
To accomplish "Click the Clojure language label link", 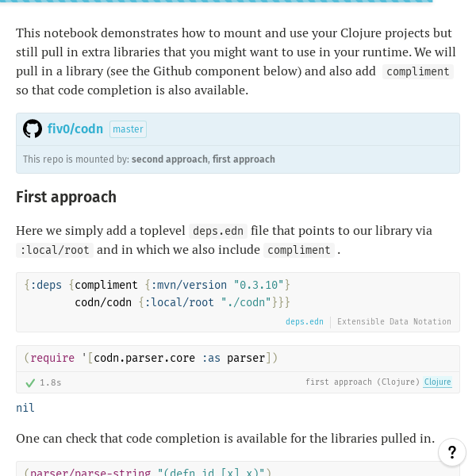I will [x=437, y=382].
